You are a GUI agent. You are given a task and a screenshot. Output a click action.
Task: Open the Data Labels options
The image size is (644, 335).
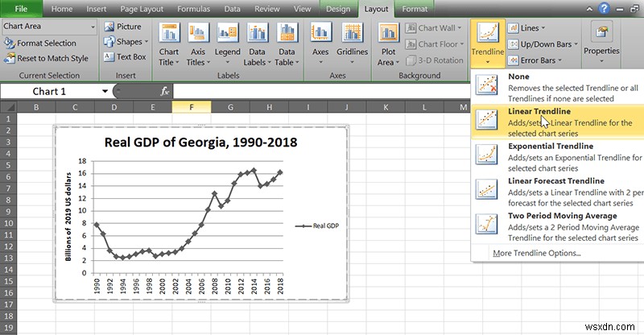pyautogui.click(x=257, y=44)
